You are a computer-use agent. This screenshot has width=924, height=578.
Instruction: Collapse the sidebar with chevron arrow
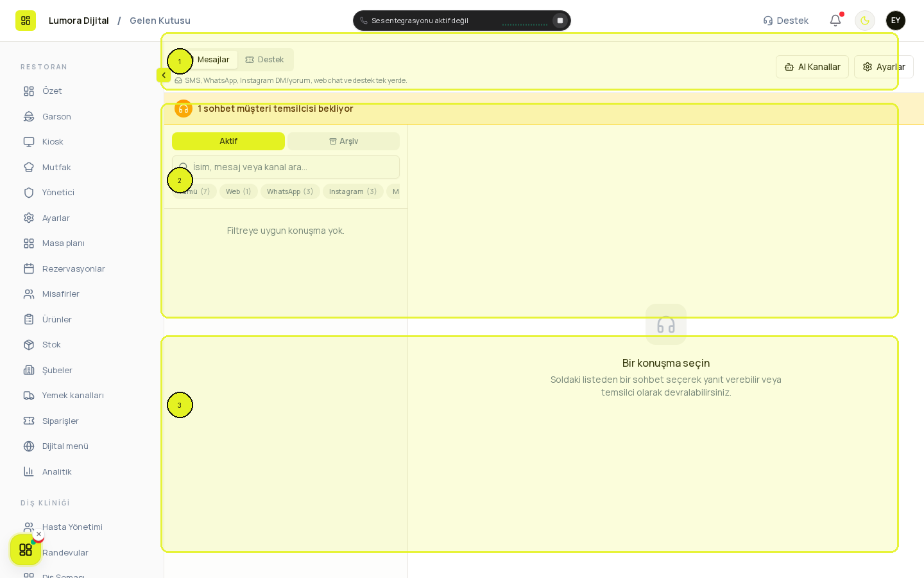[x=164, y=75]
